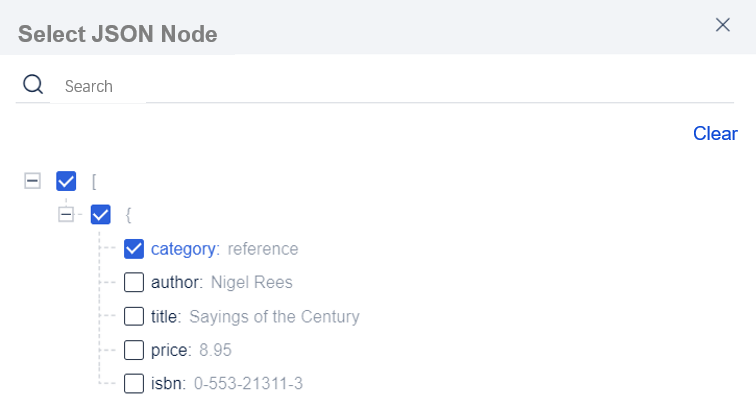Close the Select JSON Node dialog
The width and height of the screenshot is (756, 407).
click(x=723, y=25)
